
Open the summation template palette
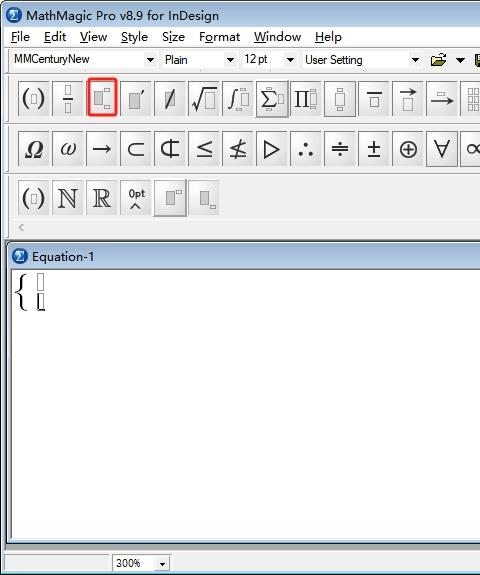272,98
